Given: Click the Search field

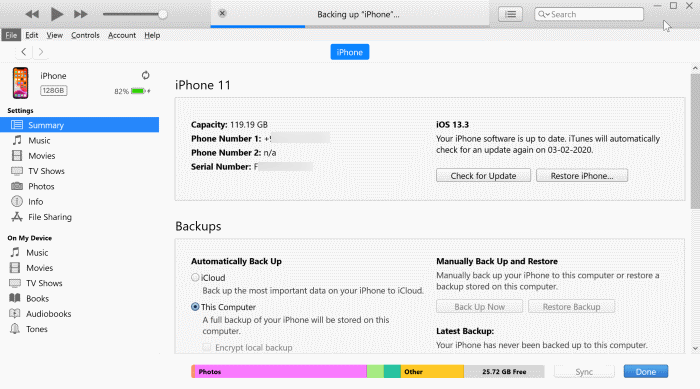Looking at the screenshot, I should tap(589, 14).
